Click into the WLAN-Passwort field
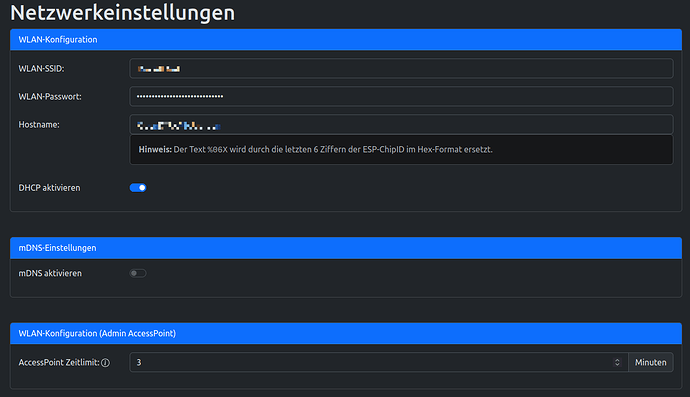 coord(401,96)
